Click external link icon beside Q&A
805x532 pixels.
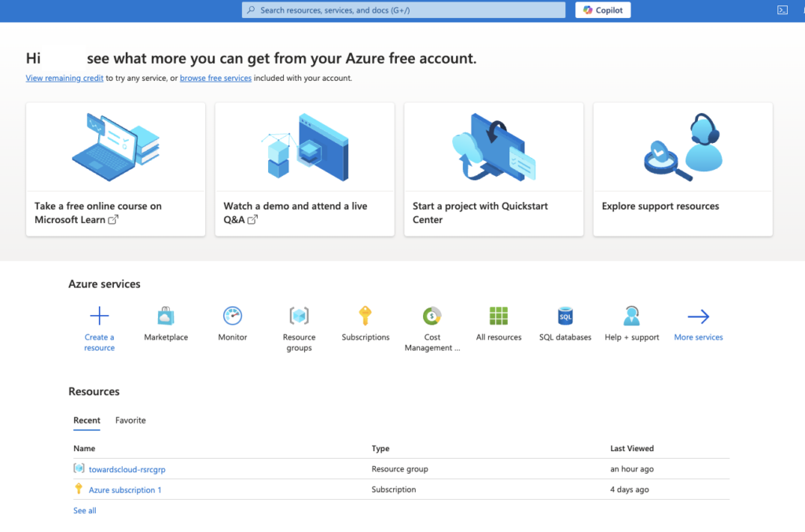click(x=252, y=219)
